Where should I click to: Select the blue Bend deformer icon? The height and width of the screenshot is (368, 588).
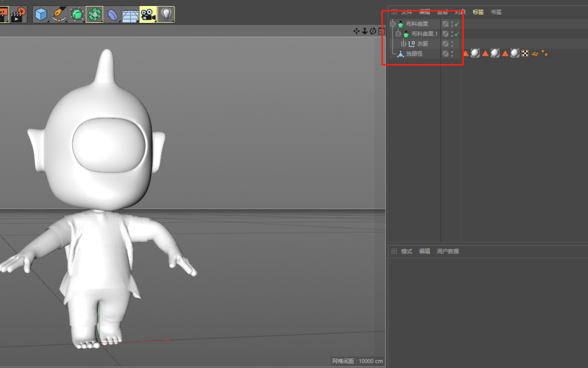(x=112, y=14)
